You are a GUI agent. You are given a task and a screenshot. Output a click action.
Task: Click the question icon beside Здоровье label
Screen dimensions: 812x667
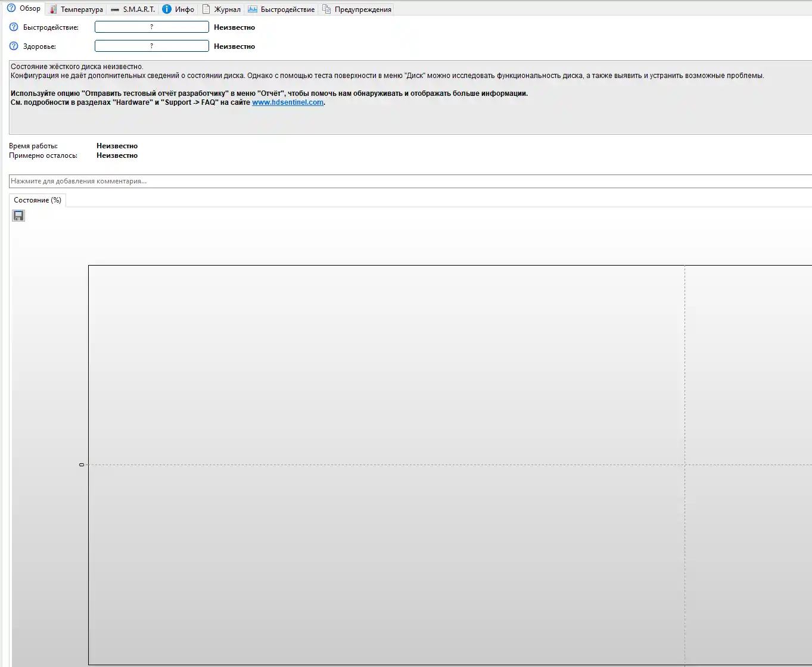pyautogui.click(x=14, y=46)
